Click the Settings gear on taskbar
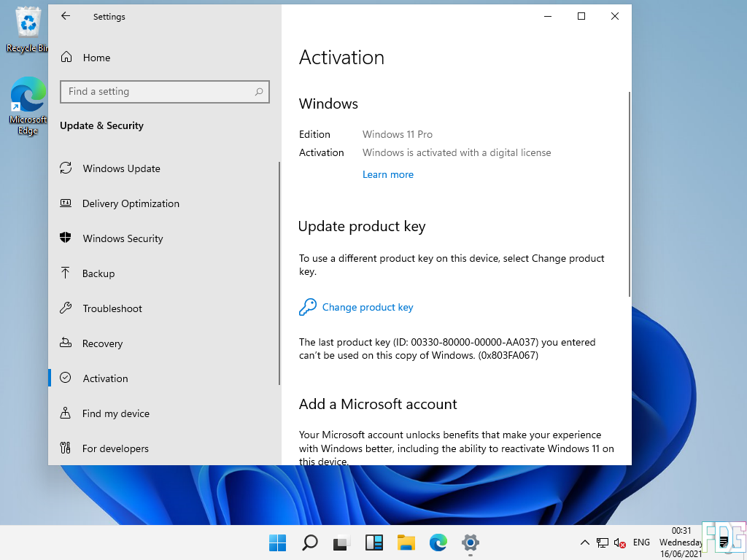747x560 pixels. tap(471, 542)
